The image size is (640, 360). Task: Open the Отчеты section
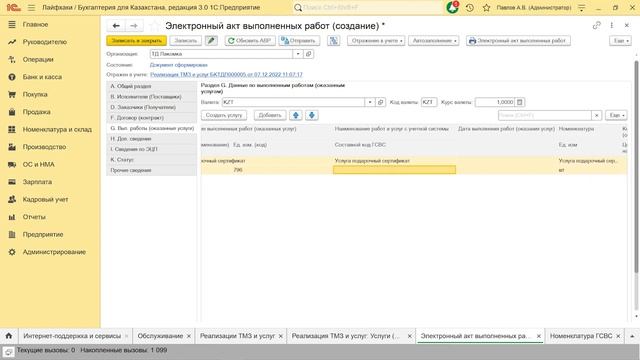[x=34, y=217]
